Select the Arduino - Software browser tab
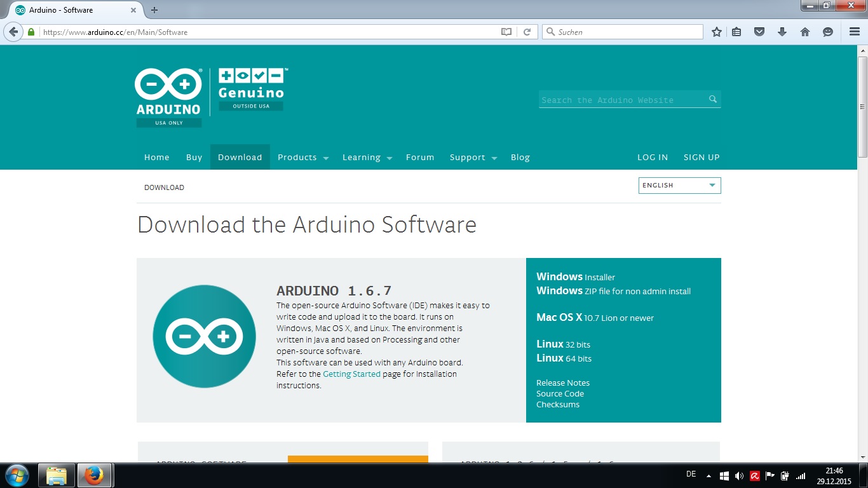 [76, 10]
